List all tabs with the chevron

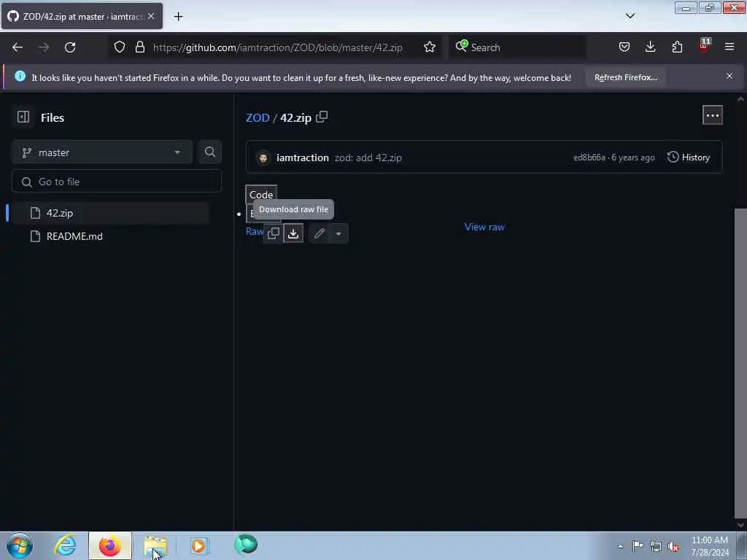[x=630, y=16]
